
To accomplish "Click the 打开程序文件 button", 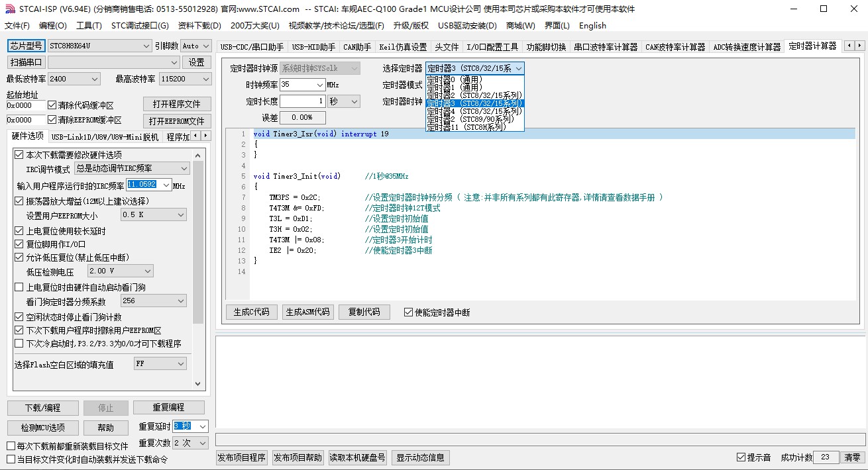I will tap(177, 105).
